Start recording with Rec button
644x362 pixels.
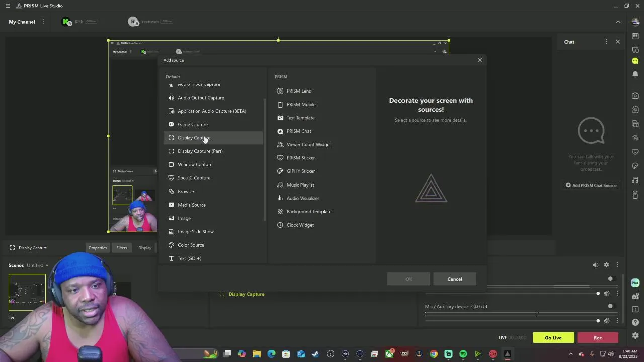tap(598, 338)
